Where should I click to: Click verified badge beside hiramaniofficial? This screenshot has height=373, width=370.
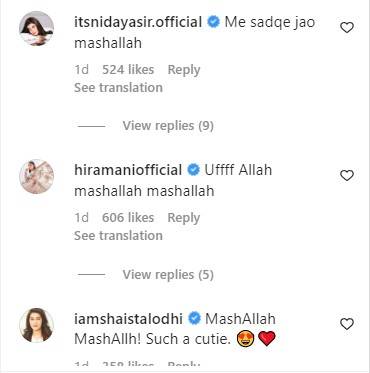pos(194,170)
